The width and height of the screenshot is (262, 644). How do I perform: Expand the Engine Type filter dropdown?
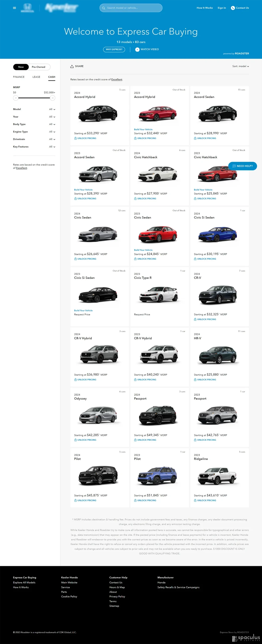(34, 132)
